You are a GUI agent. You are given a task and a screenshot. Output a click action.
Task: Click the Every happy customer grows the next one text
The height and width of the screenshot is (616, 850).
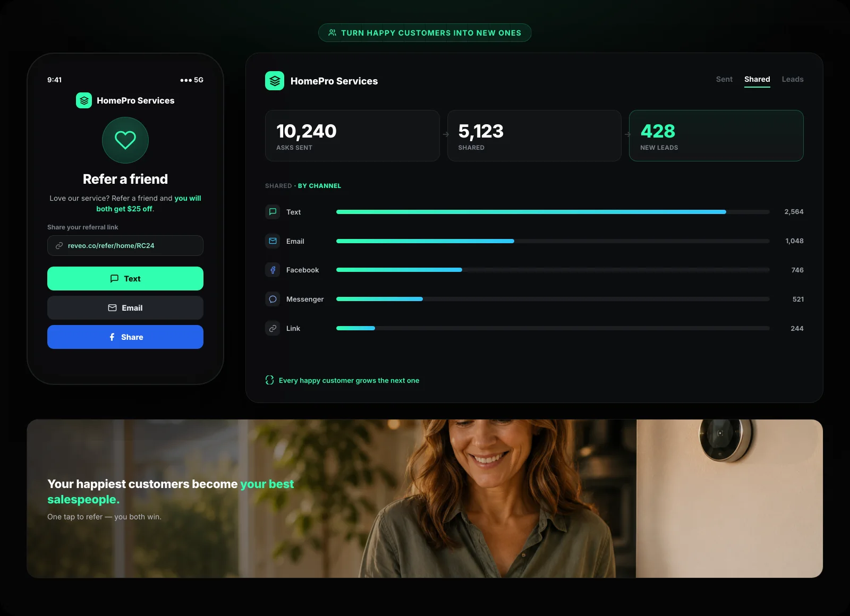[349, 380]
